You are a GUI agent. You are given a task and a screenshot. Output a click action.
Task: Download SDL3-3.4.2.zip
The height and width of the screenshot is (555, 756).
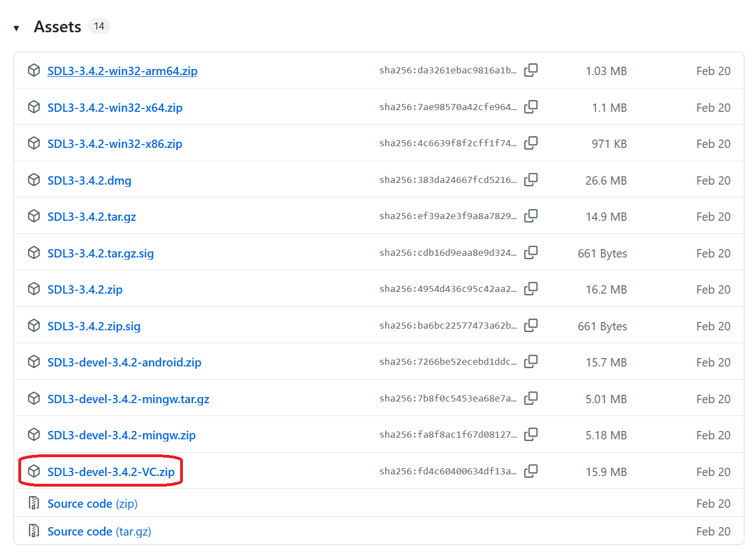(84, 289)
